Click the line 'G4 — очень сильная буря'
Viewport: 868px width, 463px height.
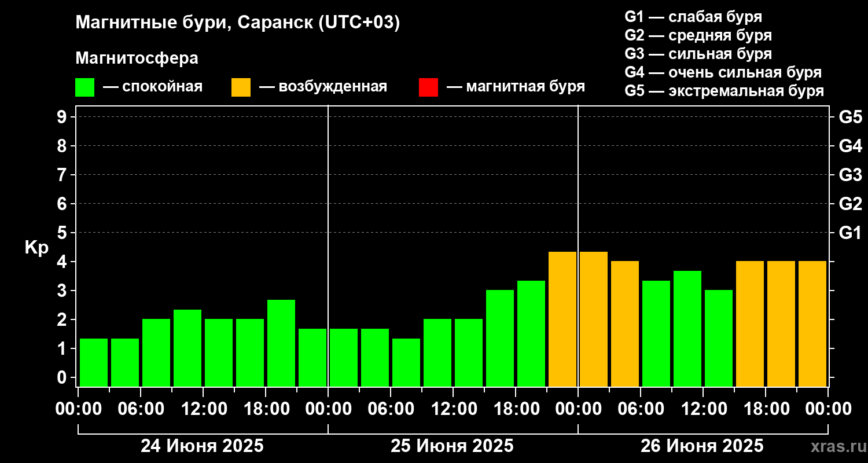(x=723, y=72)
